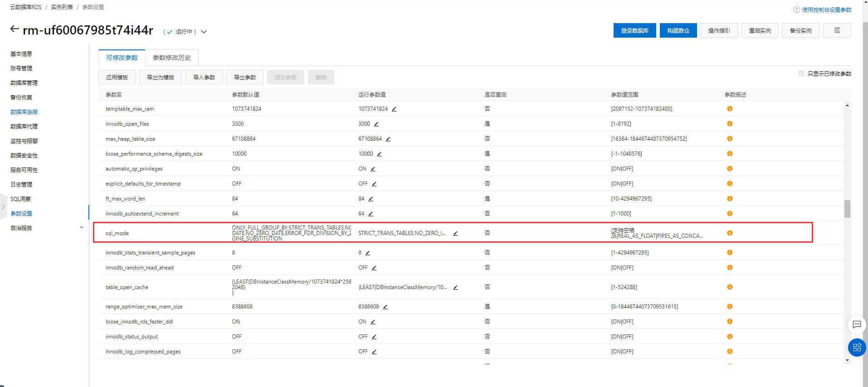Image resolution: width=868 pixels, height=387 pixels.
Task: Show the sql_mode parameter description info icon
Action: coord(730,233)
